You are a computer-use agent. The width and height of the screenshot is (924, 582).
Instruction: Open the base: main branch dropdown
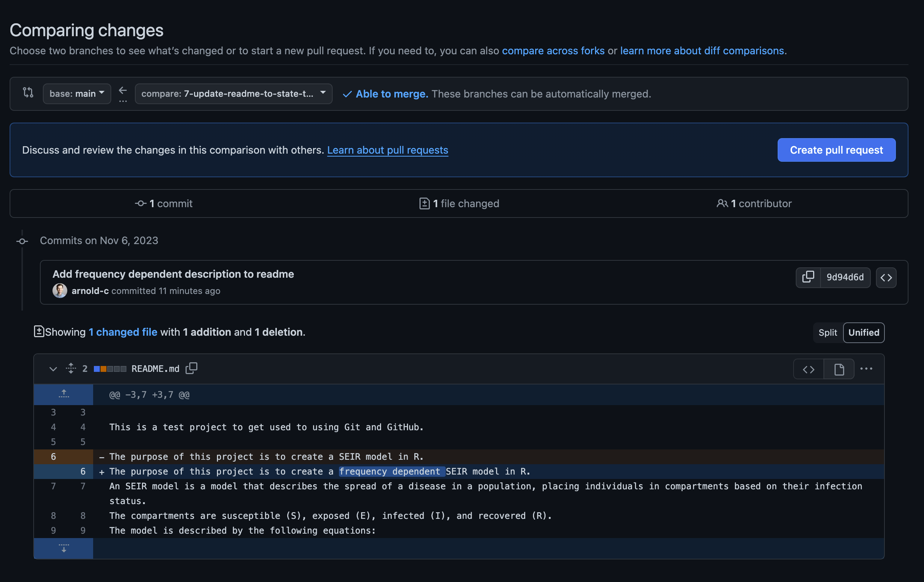[x=77, y=93]
